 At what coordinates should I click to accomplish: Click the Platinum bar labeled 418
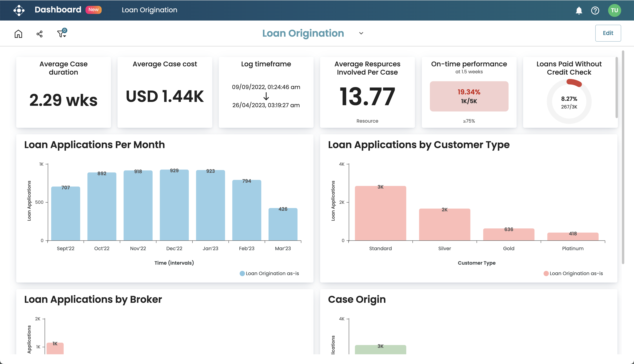(x=573, y=236)
